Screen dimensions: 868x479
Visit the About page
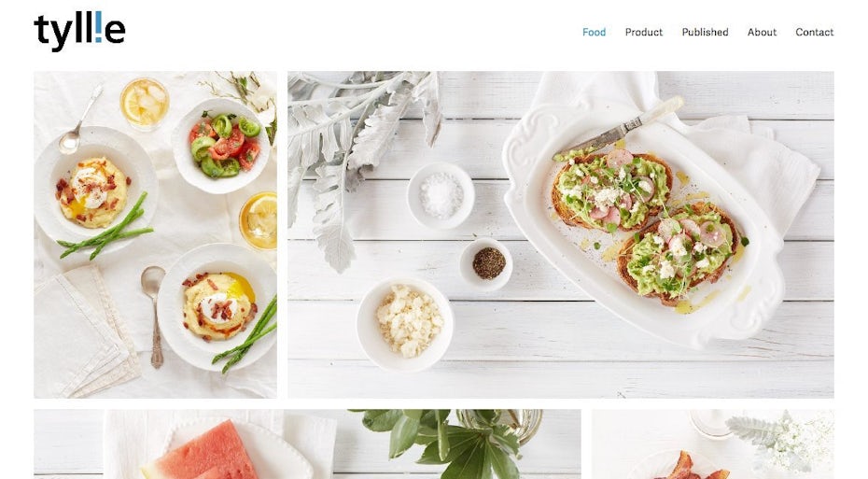coord(762,32)
